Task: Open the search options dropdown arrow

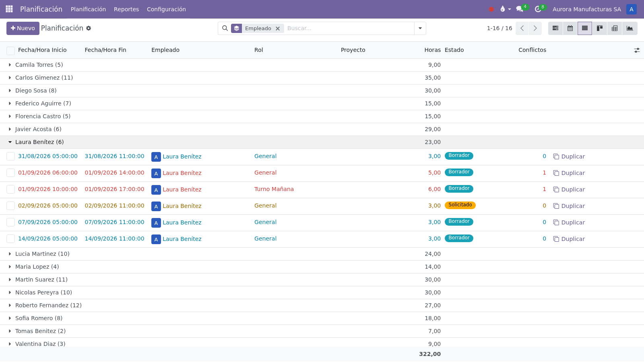Action: point(420,28)
